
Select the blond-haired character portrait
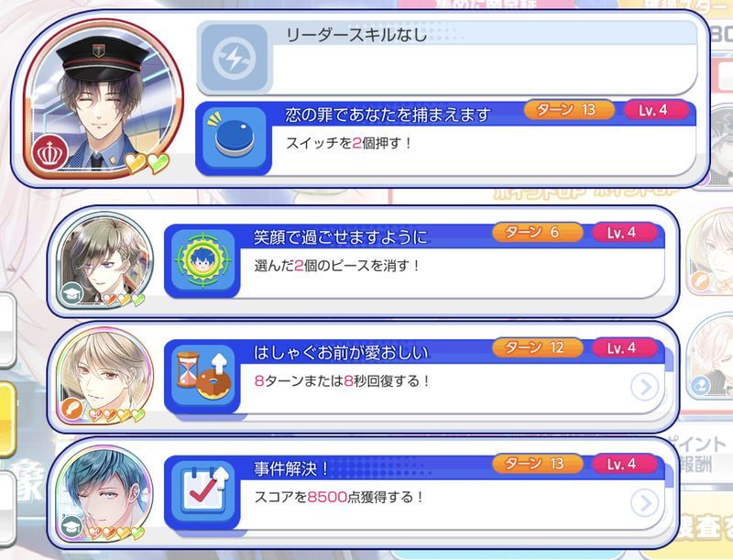point(104,377)
